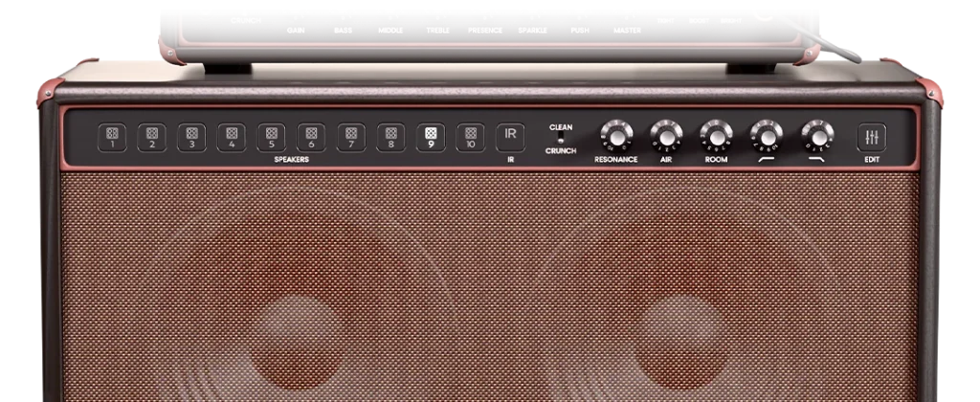This screenshot has width=980, height=402.
Task: Enable the IR loader button
Action: click(x=511, y=138)
